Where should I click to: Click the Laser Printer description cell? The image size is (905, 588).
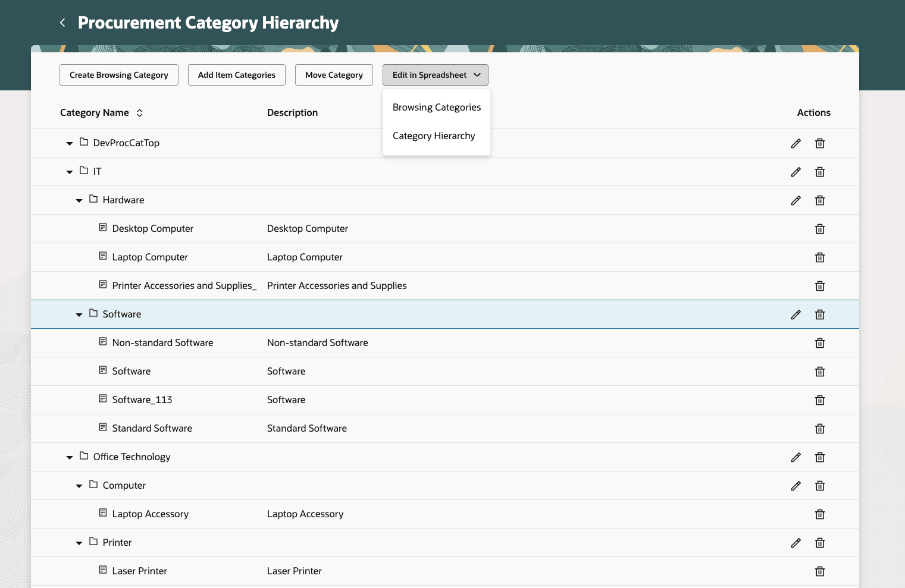coord(295,571)
